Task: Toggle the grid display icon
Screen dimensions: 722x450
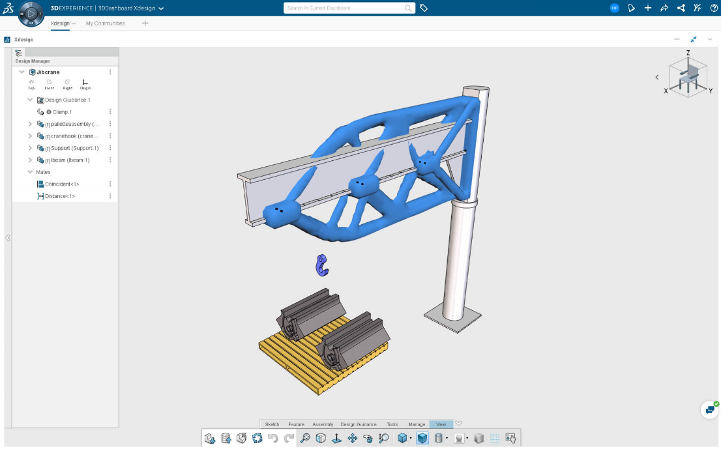Action: tap(495, 438)
